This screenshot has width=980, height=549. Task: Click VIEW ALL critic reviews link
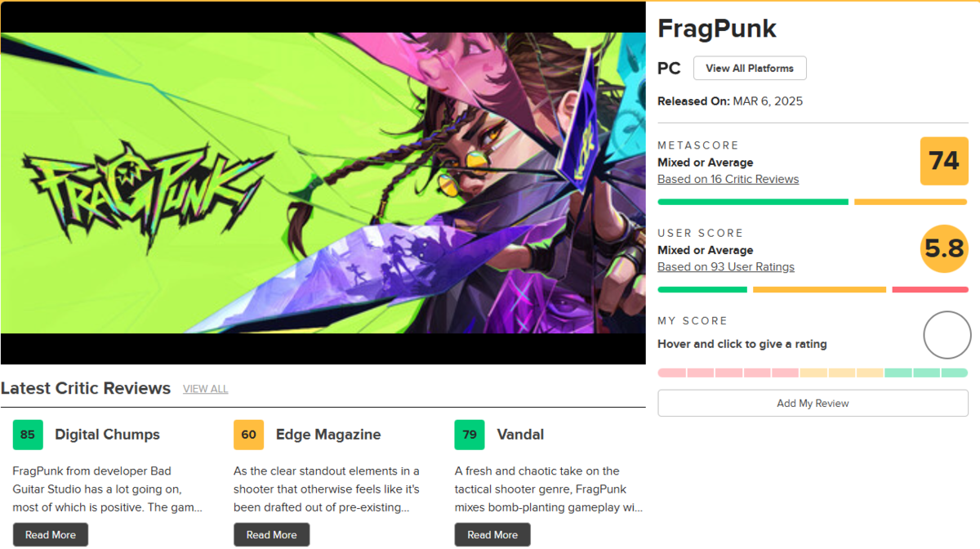tap(206, 389)
